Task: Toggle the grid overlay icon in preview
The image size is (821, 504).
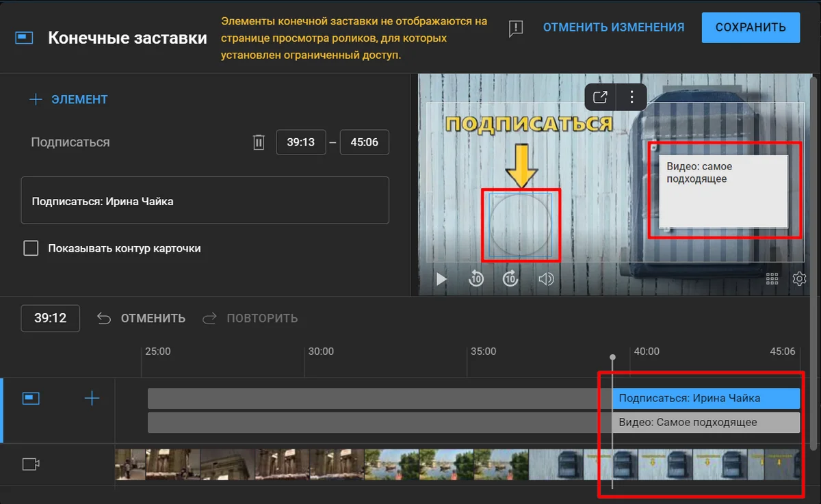Action: click(x=772, y=279)
